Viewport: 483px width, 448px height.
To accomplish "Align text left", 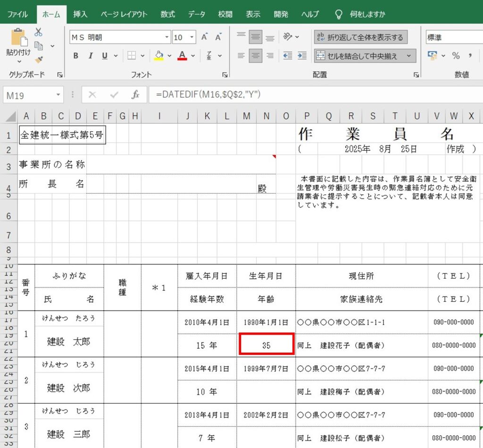I will pyautogui.click(x=241, y=56).
